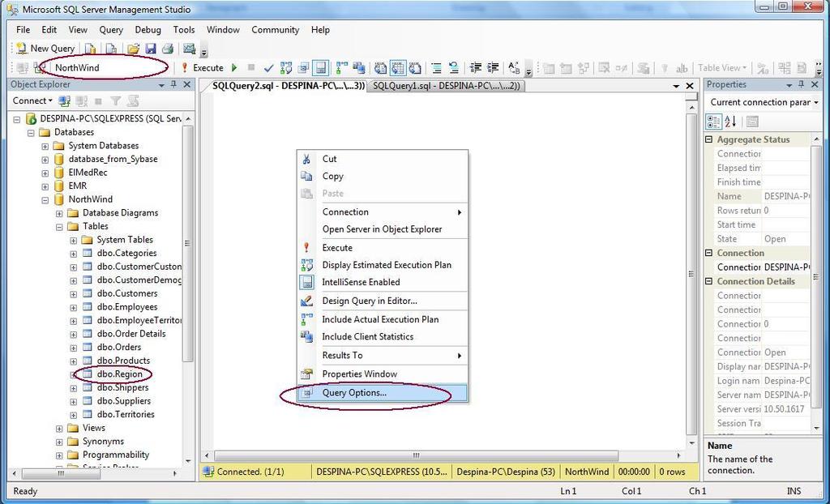This screenshot has width=830, height=504.
Task: Toggle Include Client Statistics toolbar icon
Action: [359, 68]
